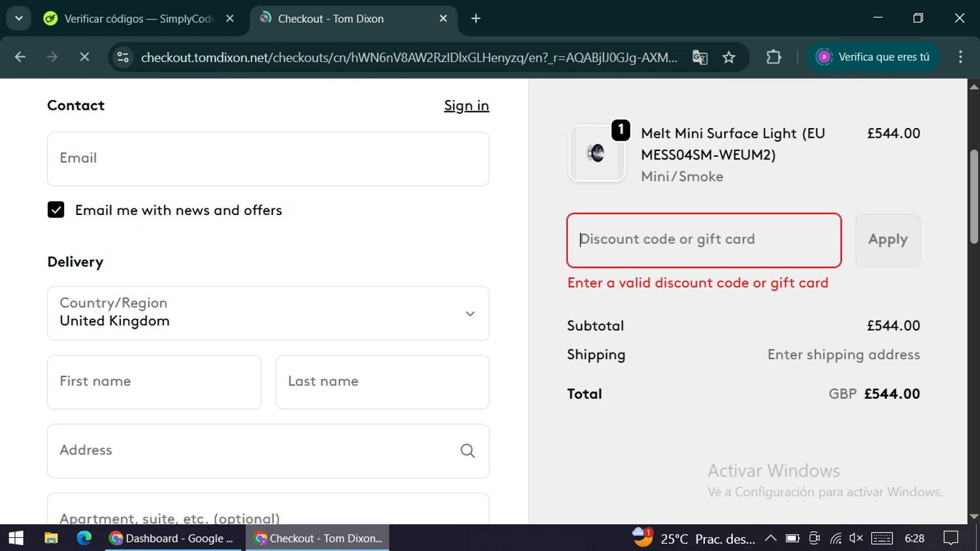Focus the Last name field

[382, 382]
